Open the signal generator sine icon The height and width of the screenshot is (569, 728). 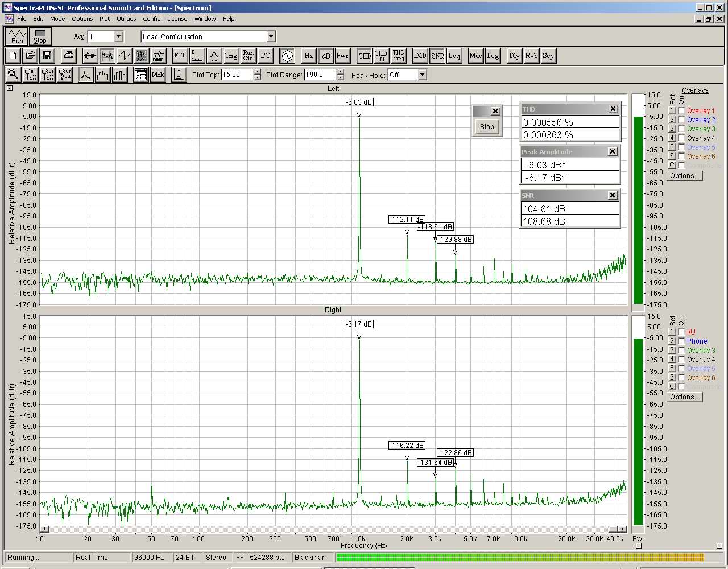point(287,56)
